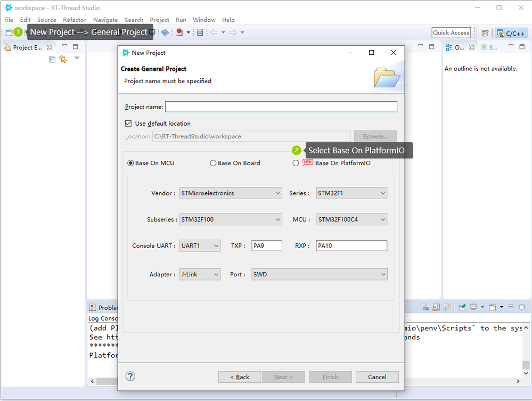The width and height of the screenshot is (532, 401).
Task: Open the Search menu
Action: point(134,20)
